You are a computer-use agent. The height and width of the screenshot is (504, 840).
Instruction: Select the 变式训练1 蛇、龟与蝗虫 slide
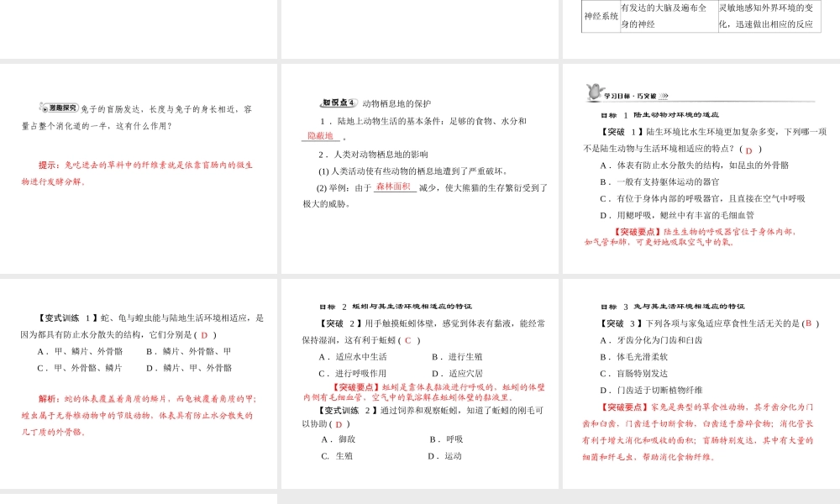(x=139, y=384)
